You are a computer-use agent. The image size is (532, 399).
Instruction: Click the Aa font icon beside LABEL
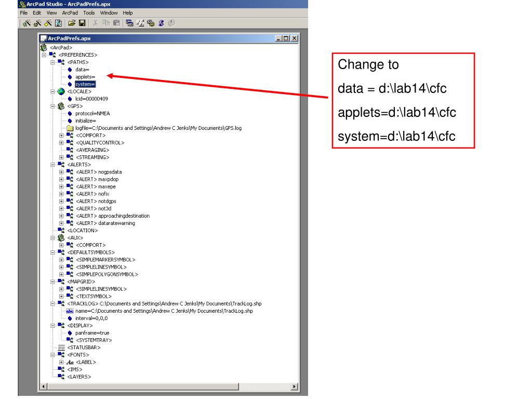(70, 362)
